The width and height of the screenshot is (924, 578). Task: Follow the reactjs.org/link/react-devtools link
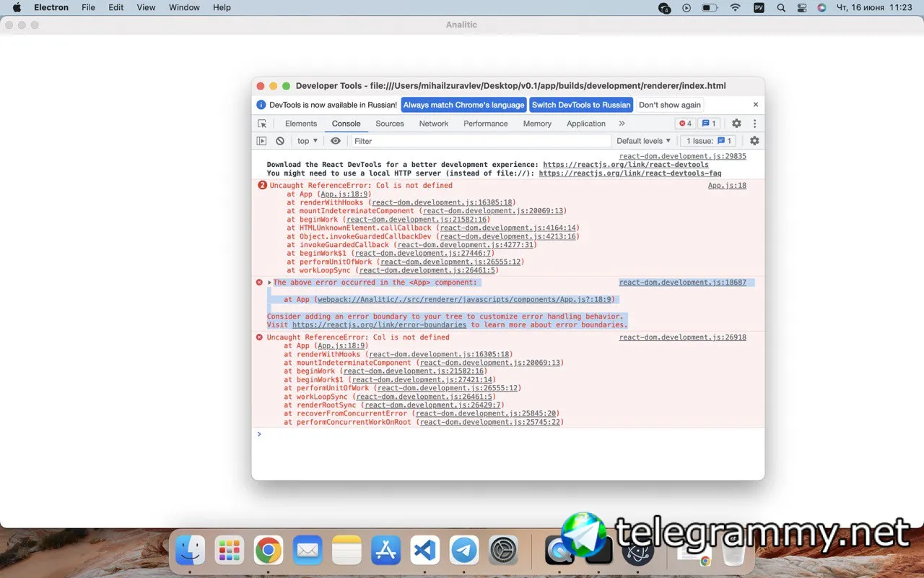point(626,165)
